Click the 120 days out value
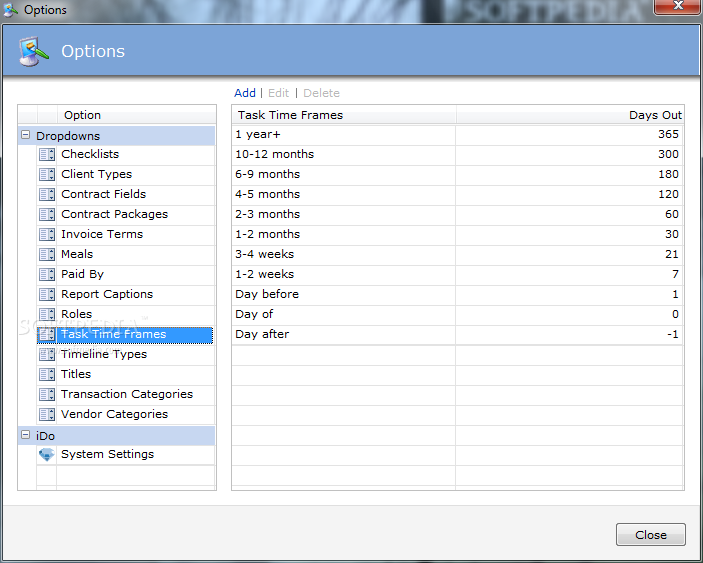The image size is (703, 563). (668, 194)
